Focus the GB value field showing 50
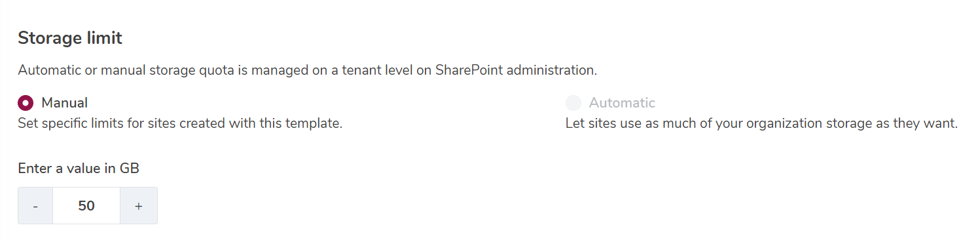 tap(86, 206)
